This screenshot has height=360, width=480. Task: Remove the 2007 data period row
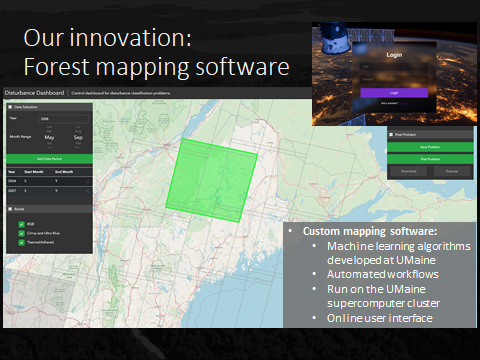[87, 191]
